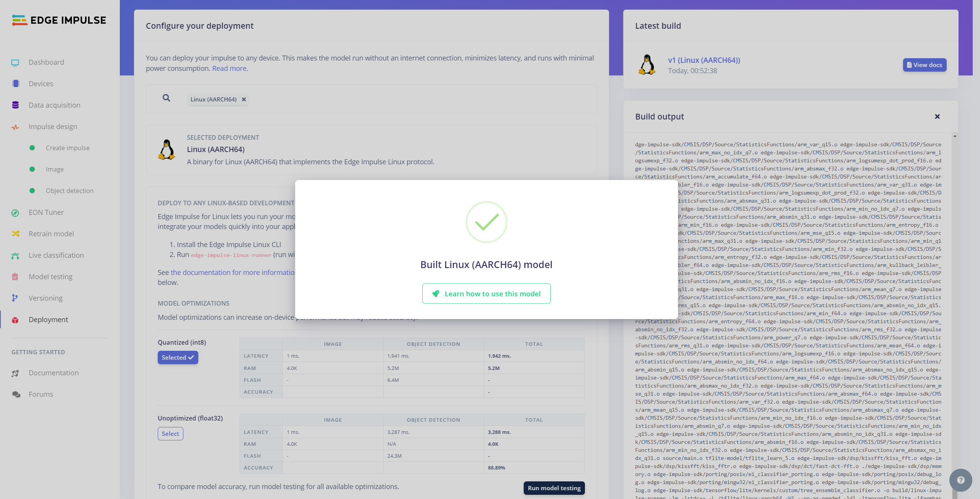
Task: Open the Deployment menu item
Action: pos(48,319)
